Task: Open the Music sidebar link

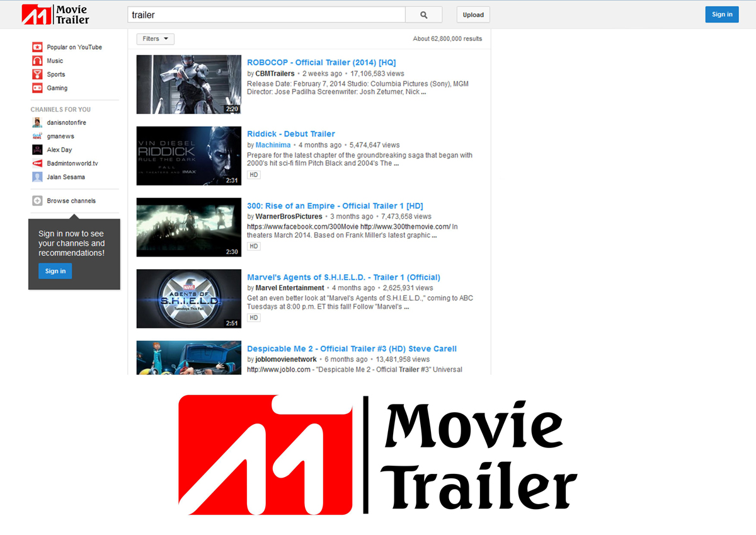Action: (55, 61)
